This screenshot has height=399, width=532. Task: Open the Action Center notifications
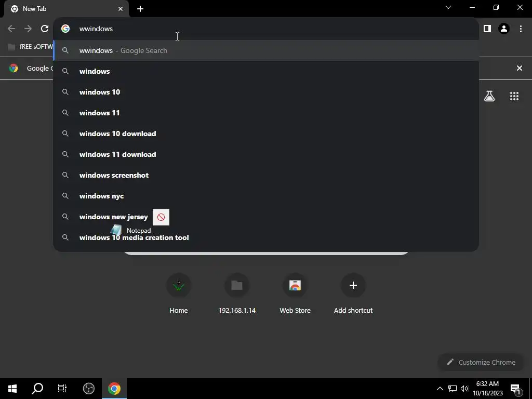click(515, 389)
